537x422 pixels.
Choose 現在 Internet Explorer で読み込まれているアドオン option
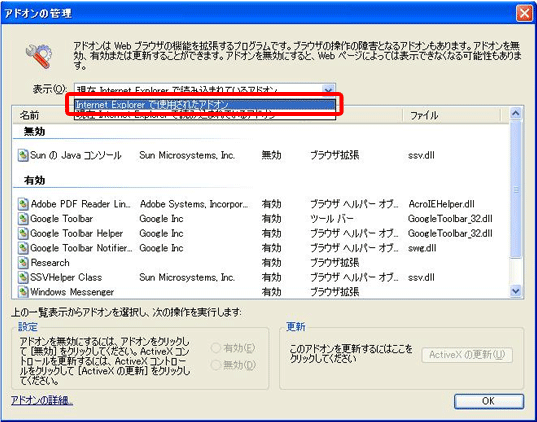click(x=204, y=114)
